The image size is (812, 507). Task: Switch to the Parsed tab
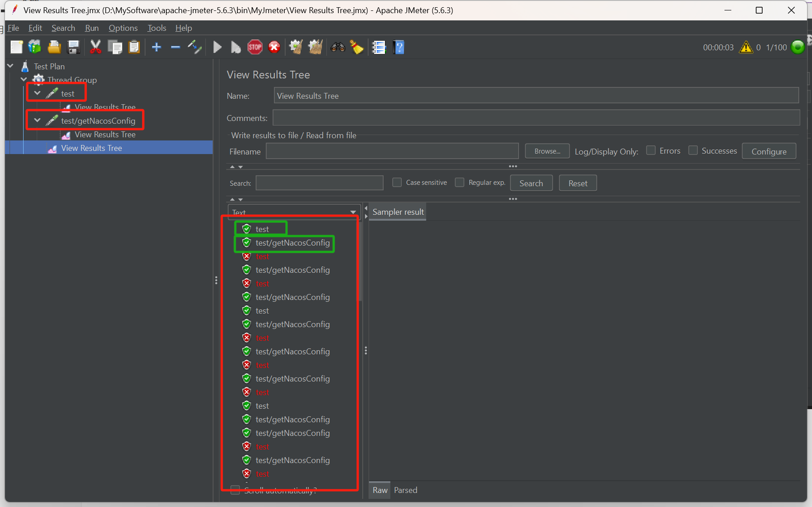[405, 490]
